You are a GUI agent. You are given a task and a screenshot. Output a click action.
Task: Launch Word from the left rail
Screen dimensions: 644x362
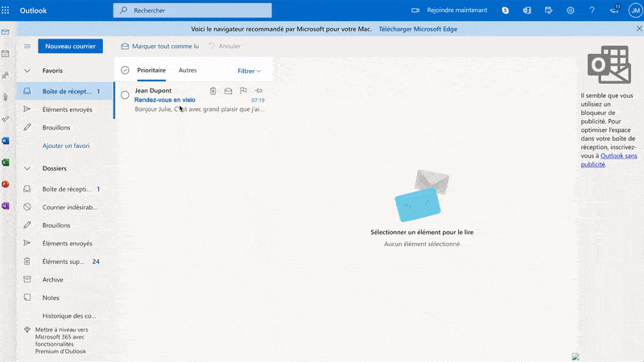[6, 141]
